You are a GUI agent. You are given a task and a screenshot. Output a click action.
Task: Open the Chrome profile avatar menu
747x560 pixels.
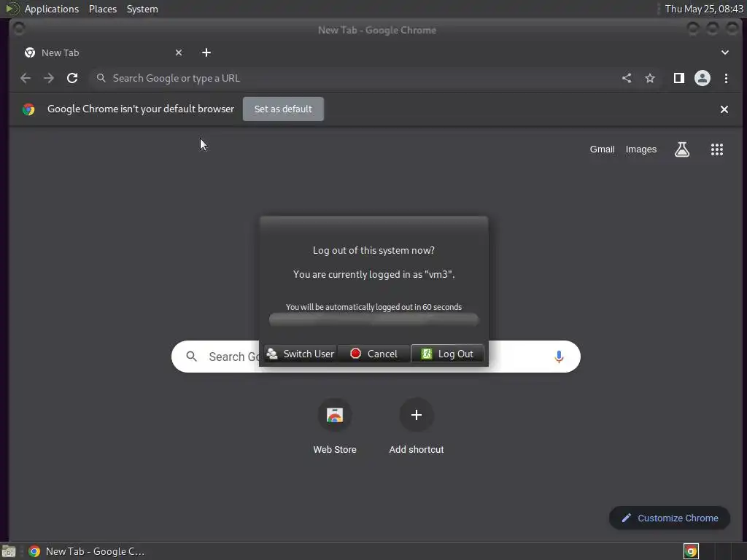click(703, 78)
